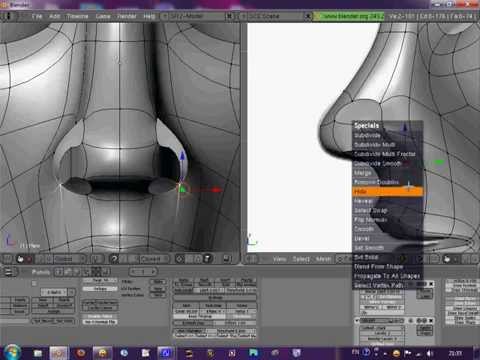Choose Subdivide Multi Fractal menu entry

pyautogui.click(x=388, y=154)
